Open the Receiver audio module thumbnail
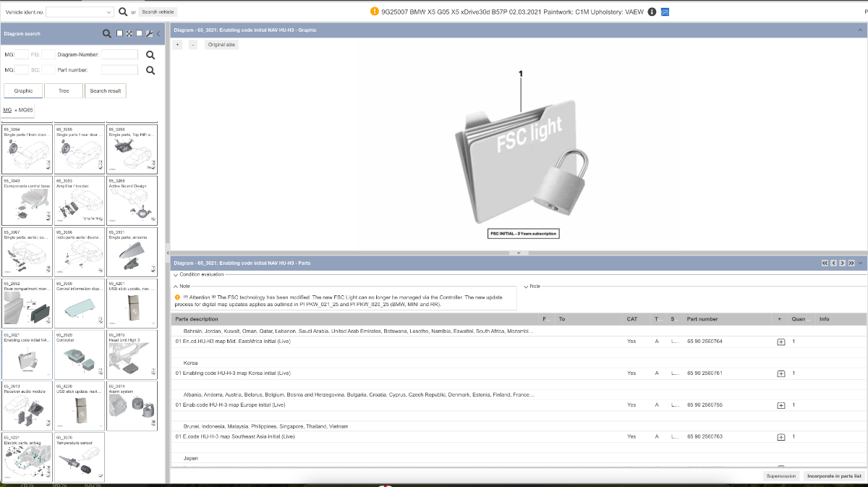The image size is (868, 487). (27, 405)
